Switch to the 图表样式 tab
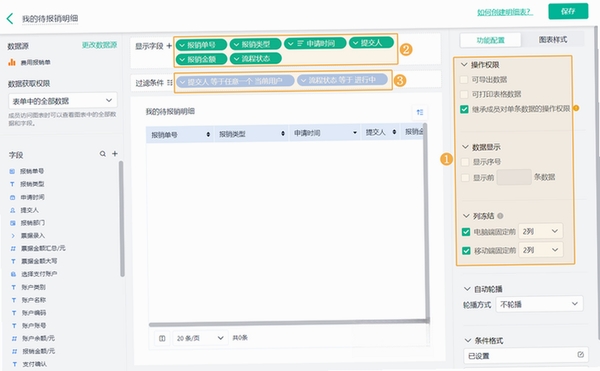600x371 pixels. coord(553,39)
